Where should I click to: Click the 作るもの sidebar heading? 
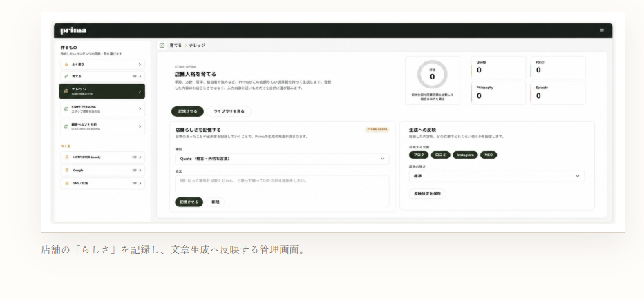pyautogui.click(x=68, y=48)
